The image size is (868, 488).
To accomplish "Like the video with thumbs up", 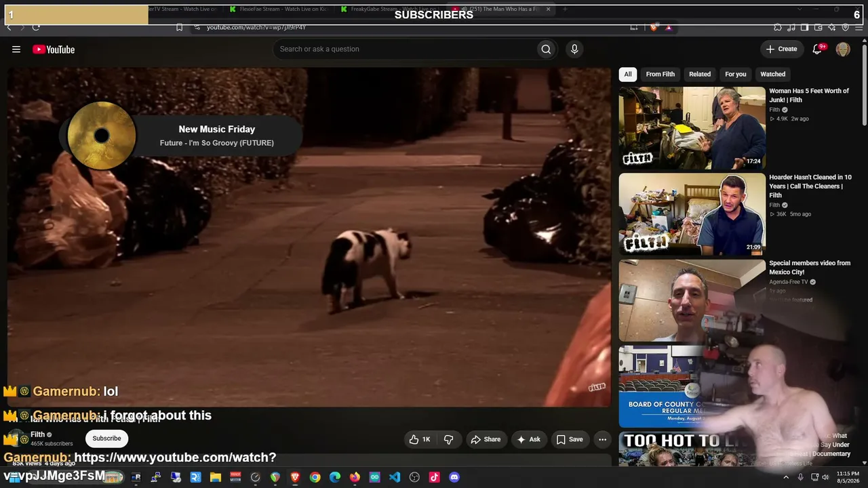I will pos(420,439).
